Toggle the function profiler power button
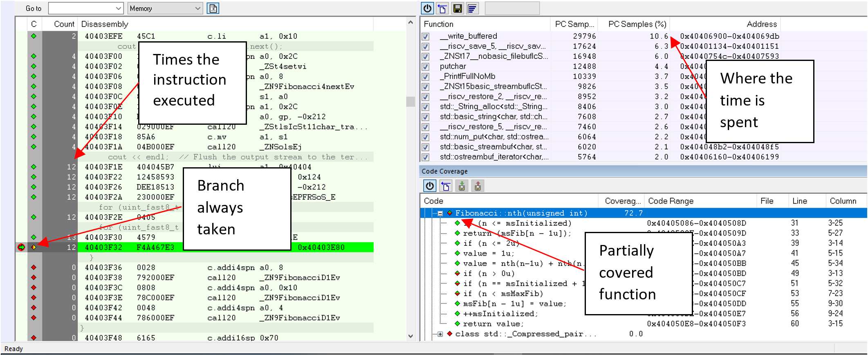 tap(427, 8)
